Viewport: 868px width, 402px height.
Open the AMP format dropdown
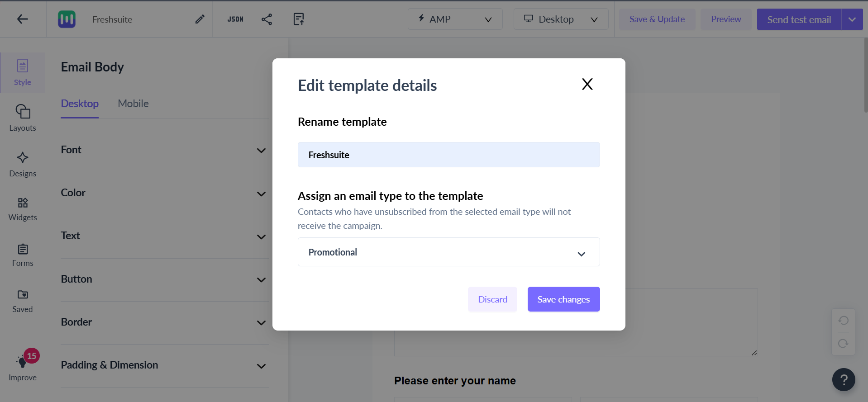(455, 19)
